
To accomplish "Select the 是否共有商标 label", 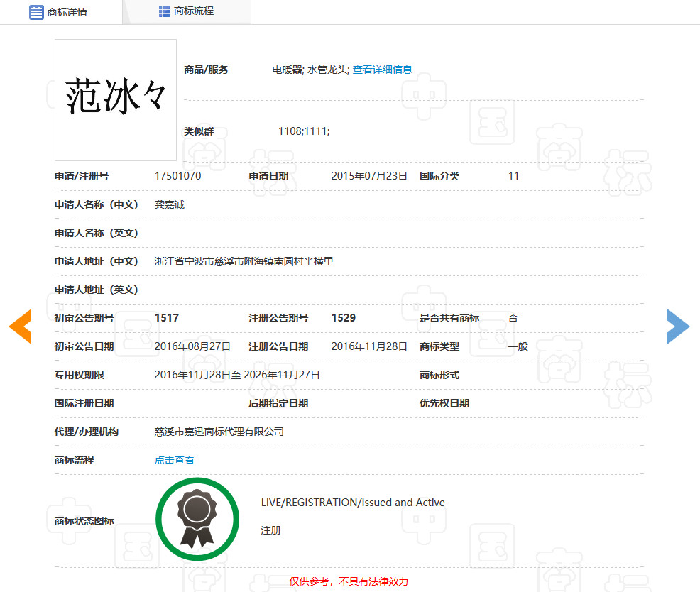I will click(449, 318).
